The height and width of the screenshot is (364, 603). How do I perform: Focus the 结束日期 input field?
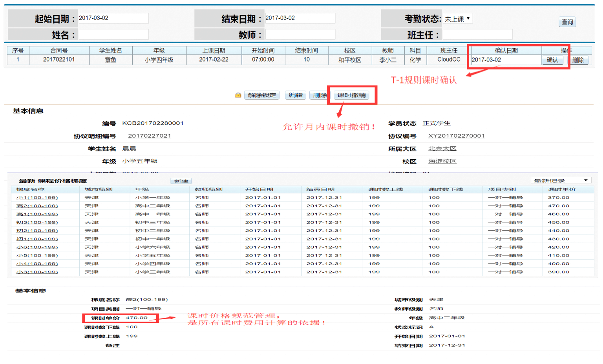click(300, 18)
